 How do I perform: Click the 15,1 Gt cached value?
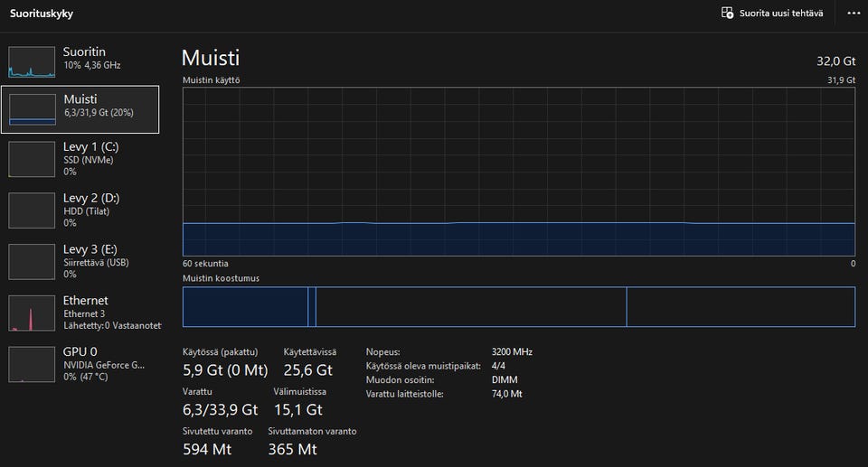coord(298,410)
